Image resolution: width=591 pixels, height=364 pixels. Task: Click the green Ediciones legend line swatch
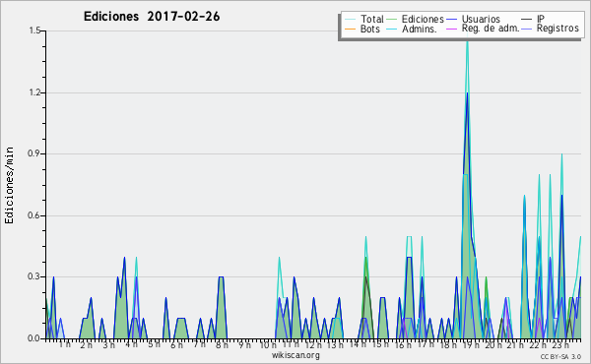pyautogui.click(x=392, y=20)
